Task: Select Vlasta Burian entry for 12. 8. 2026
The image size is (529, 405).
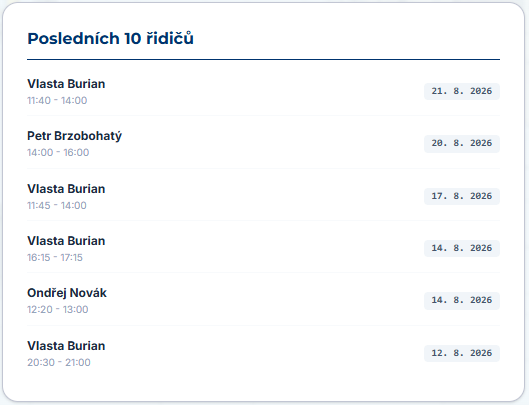Action: coord(263,353)
